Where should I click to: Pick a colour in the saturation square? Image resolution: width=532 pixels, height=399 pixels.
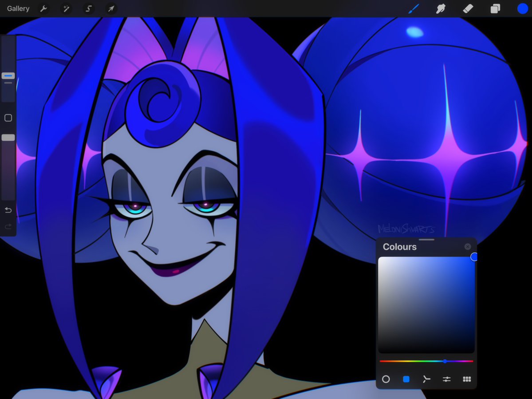click(x=426, y=304)
